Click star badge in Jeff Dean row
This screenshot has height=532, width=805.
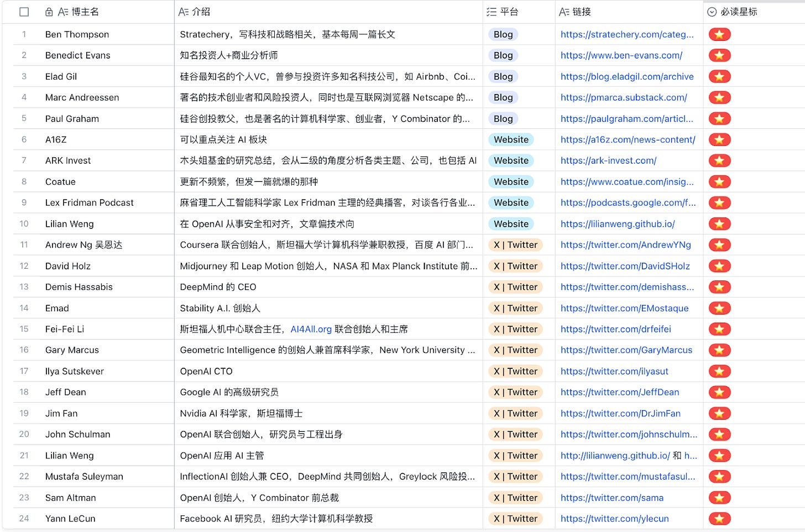click(719, 392)
